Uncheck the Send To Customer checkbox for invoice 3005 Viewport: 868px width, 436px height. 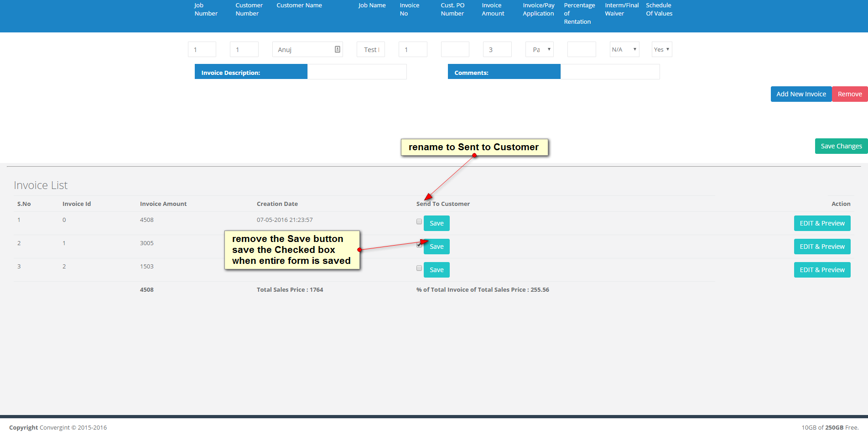[419, 245]
